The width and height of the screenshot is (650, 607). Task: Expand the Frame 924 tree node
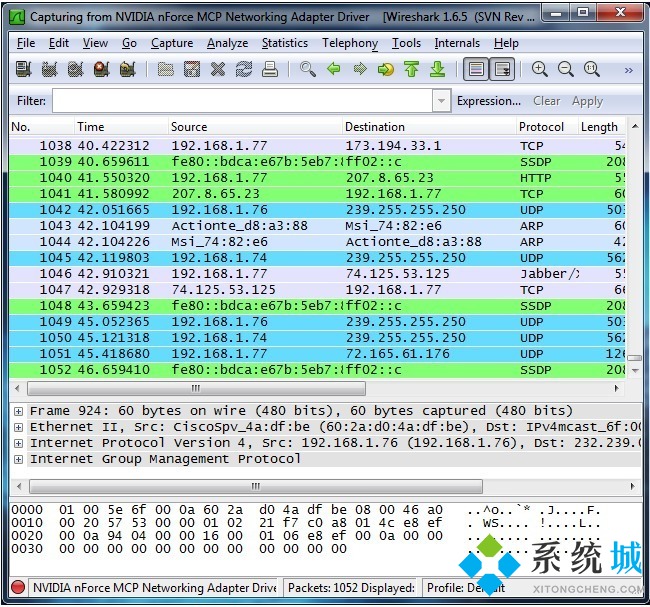point(18,411)
